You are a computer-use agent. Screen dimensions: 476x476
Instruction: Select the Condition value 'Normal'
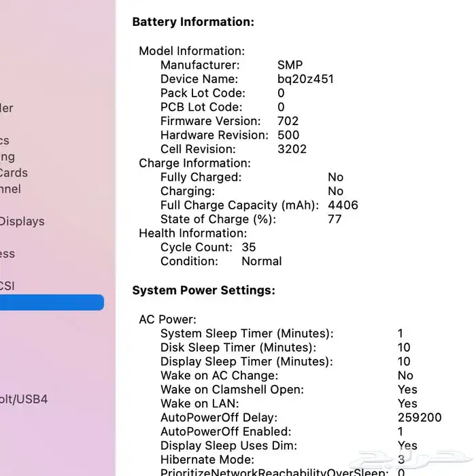click(262, 261)
